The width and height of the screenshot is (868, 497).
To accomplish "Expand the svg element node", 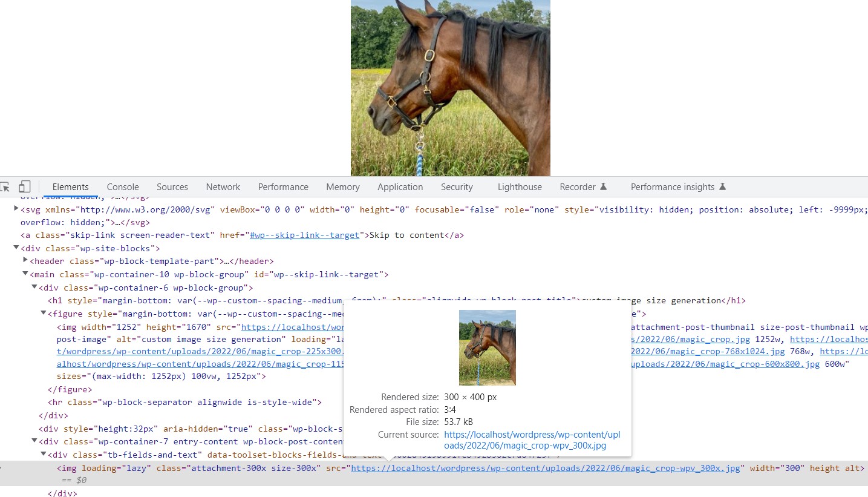I will click(x=16, y=209).
